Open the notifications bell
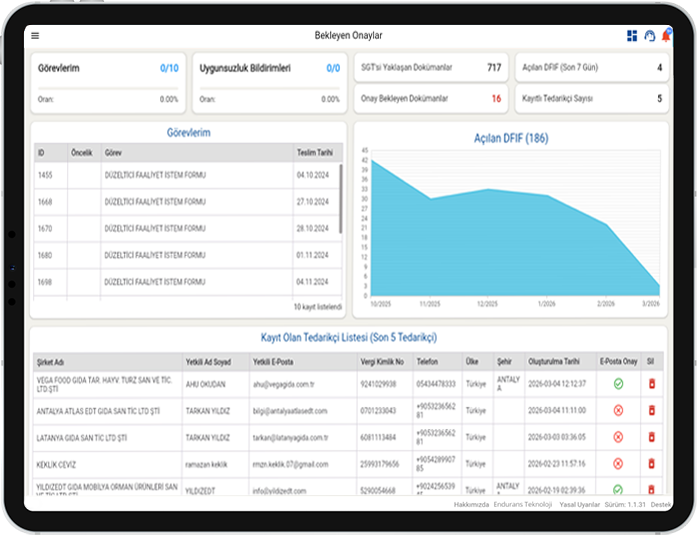Image resolution: width=700 pixels, height=537 pixels. tap(666, 36)
